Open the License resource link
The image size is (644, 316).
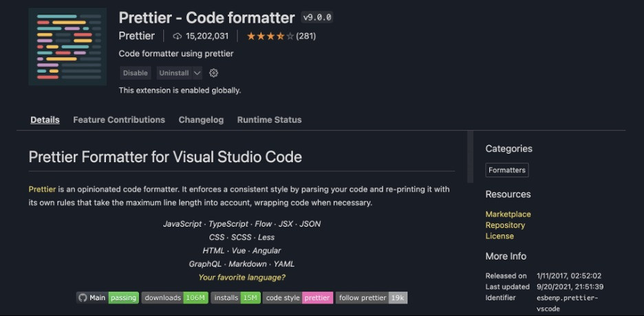[500, 236]
